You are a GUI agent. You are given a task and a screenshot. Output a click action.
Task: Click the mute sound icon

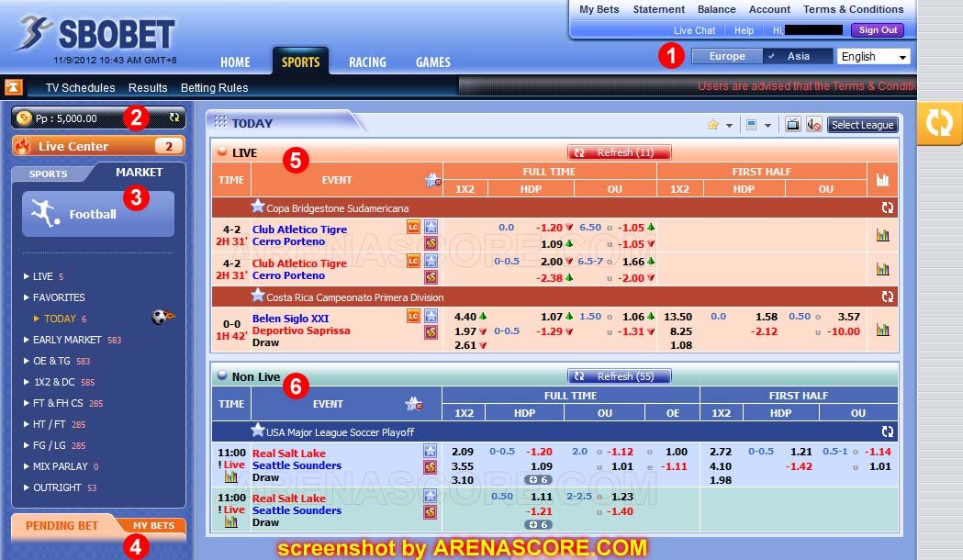(813, 125)
